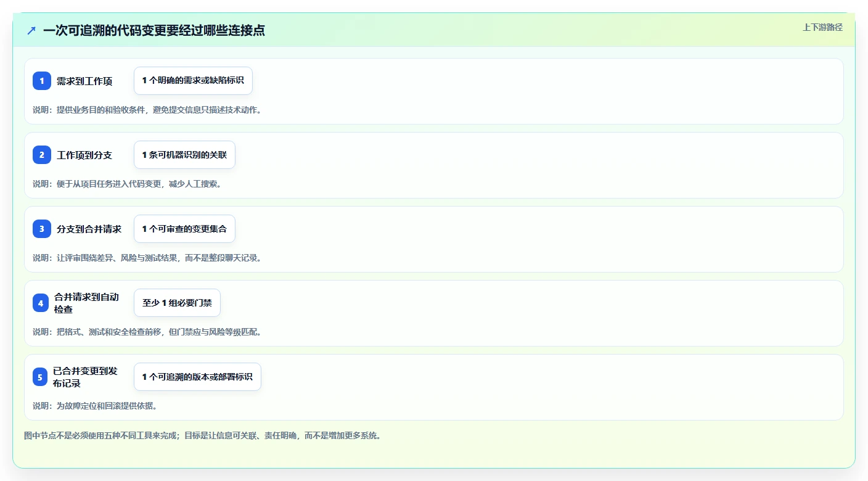
Task: Click the note 说明：便于从项目任务进入代码变更
Action: 127,184
